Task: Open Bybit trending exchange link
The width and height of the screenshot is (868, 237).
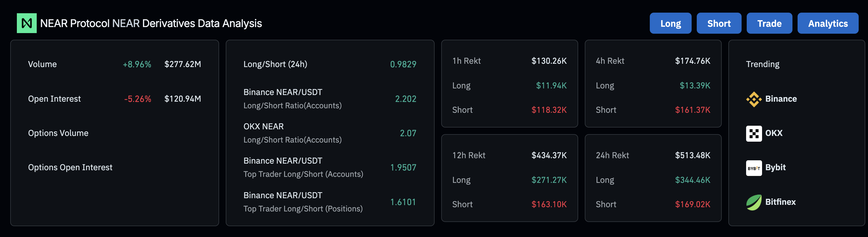Action: [x=775, y=168]
